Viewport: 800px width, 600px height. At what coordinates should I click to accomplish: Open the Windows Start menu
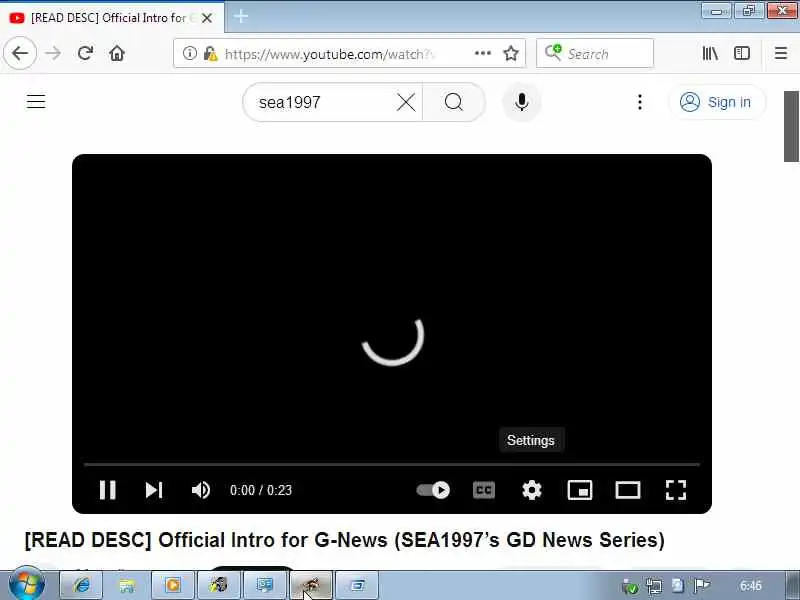27,585
